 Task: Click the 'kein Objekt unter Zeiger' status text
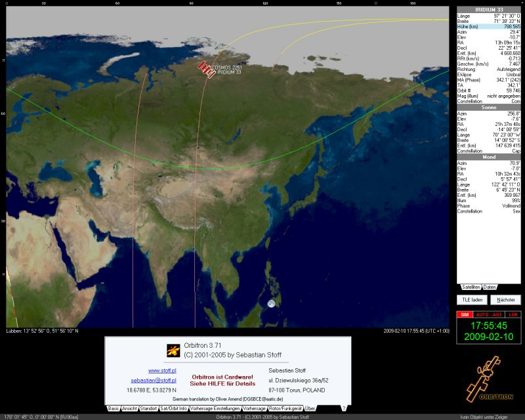[x=484, y=417]
